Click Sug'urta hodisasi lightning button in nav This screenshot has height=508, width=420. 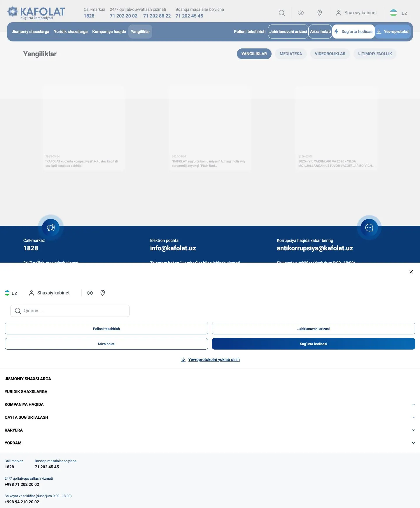click(353, 32)
